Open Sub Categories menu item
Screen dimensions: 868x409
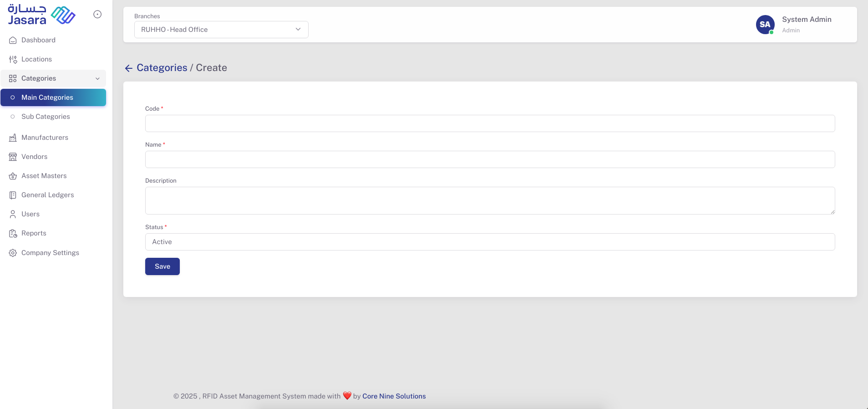tap(46, 117)
